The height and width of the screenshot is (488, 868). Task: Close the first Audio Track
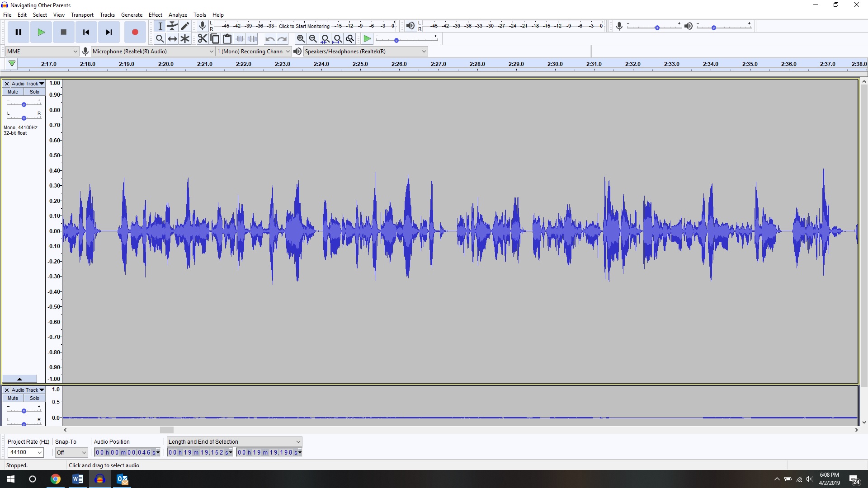pyautogui.click(x=6, y=84)
